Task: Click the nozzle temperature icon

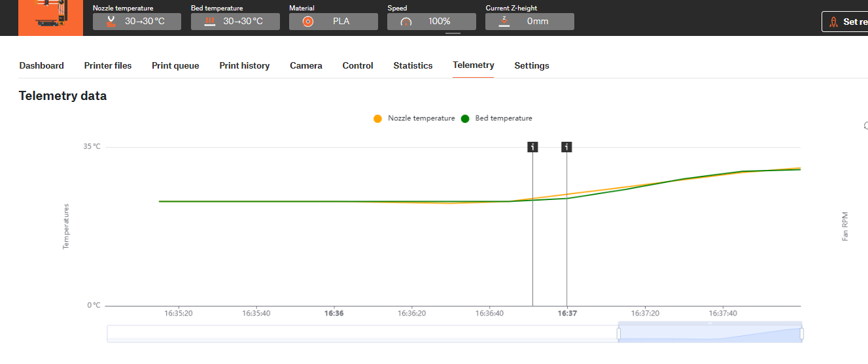Action: [x=111, y=21]
